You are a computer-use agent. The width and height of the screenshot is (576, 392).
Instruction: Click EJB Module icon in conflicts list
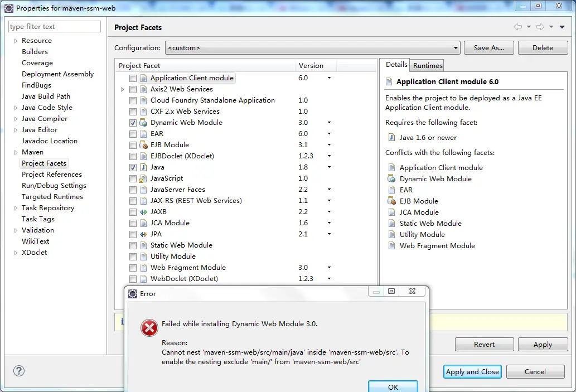coord(391,201)
